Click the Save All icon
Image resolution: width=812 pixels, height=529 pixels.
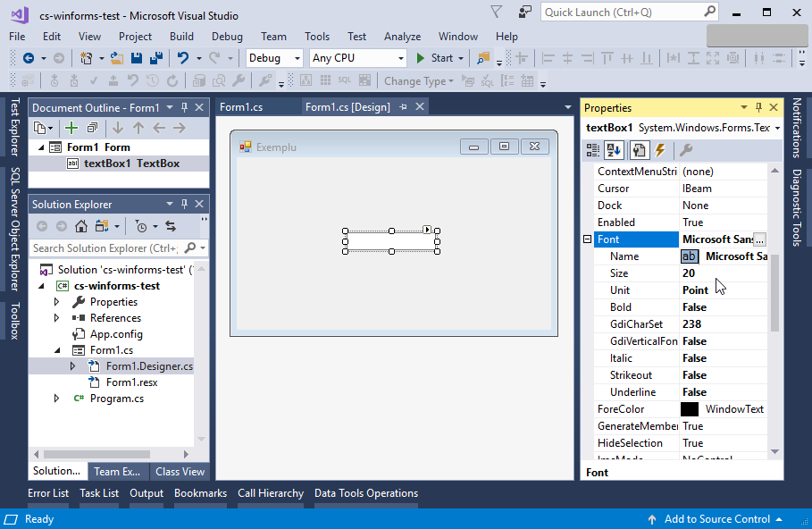click(156, 58)
